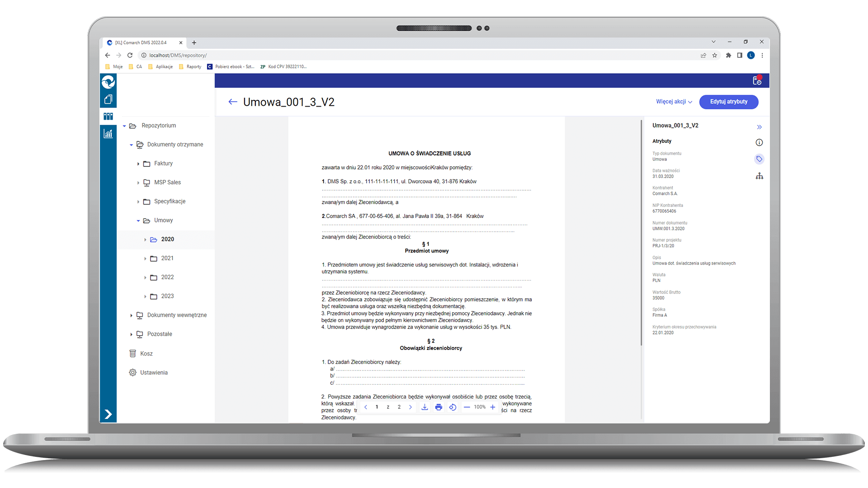868x488 pixels.
Task: Click the Atrybuty section heading
Action: coord(662,141)
